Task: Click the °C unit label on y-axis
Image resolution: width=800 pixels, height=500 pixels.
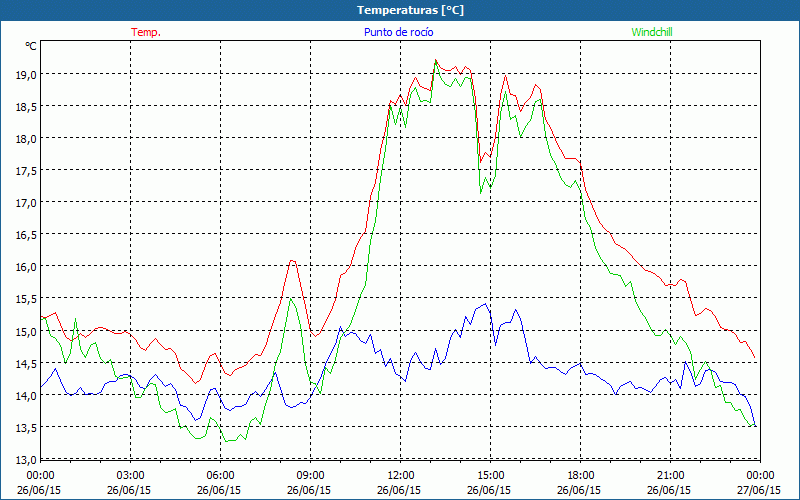Action: pos(31,46)
